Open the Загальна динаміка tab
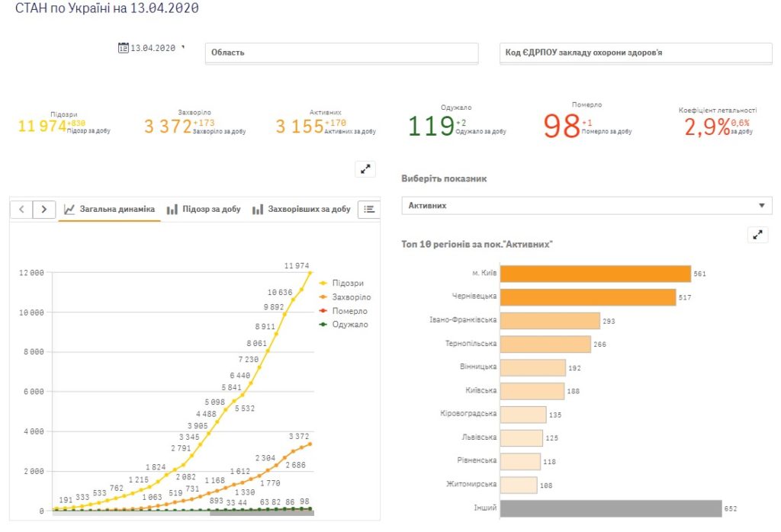This screenshot has width=781, height=532. pyautogui.click(x=110, y=209)
